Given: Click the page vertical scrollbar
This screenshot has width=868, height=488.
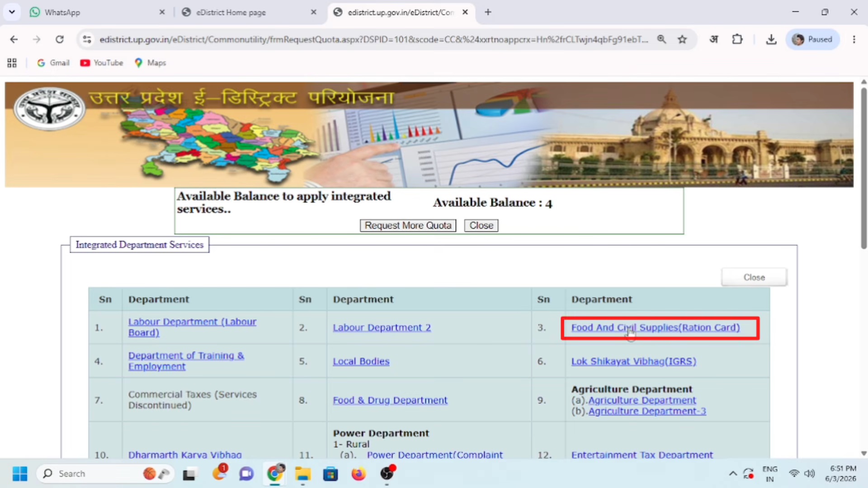Looking at the screenshot, I should point(863,168).
